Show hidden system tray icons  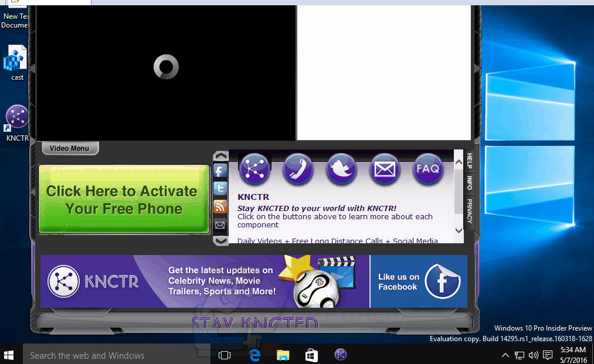(x=505, y=355)
